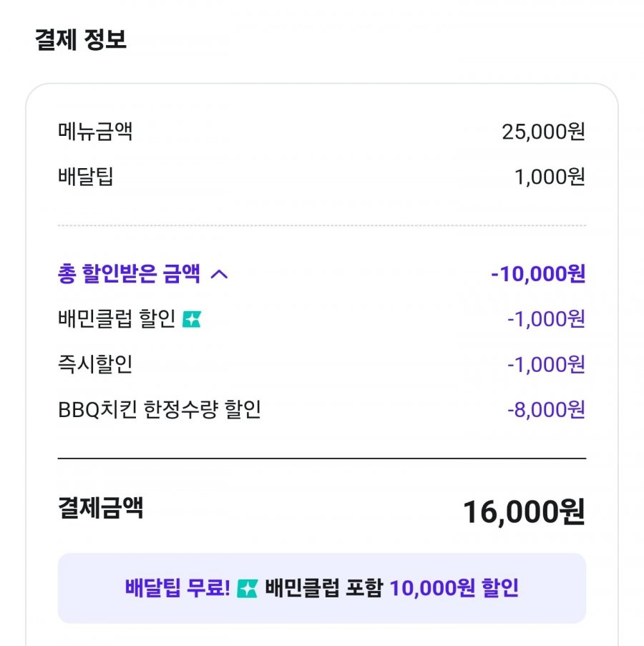The width and height of the screenshot is (644, 646).
Task: Select the 총 할인받은 금액 label
Action: click(129, 273)
